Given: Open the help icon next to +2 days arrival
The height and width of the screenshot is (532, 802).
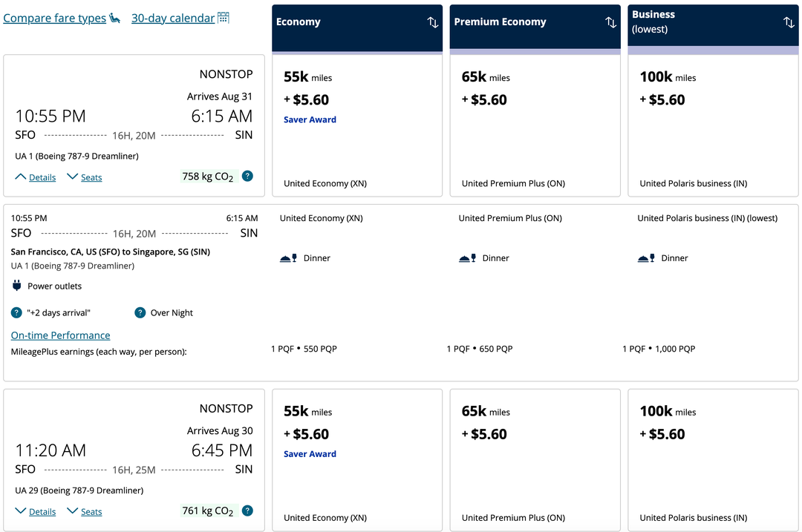Looking at the screenshot, I should (16, 312).
